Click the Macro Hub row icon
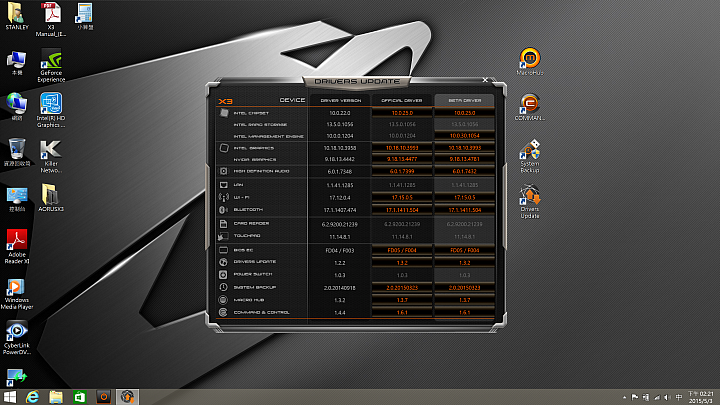 224,300
